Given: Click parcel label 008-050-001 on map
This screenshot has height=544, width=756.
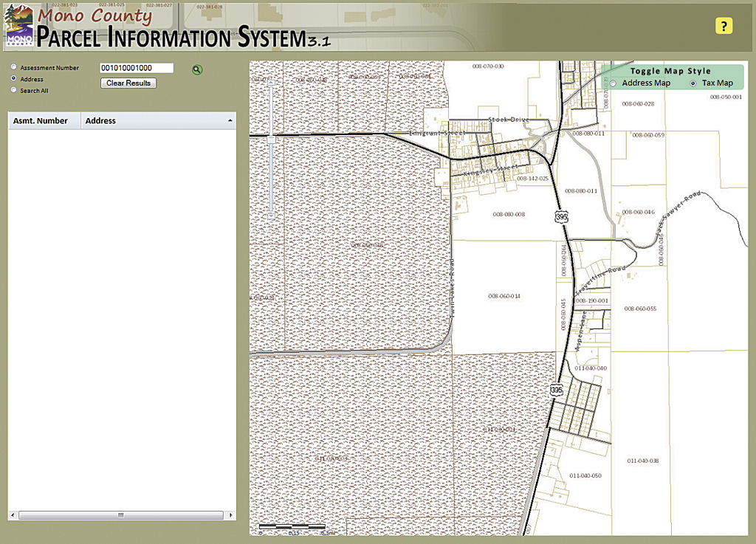Looking at the screenshot, I should [726, 97].
